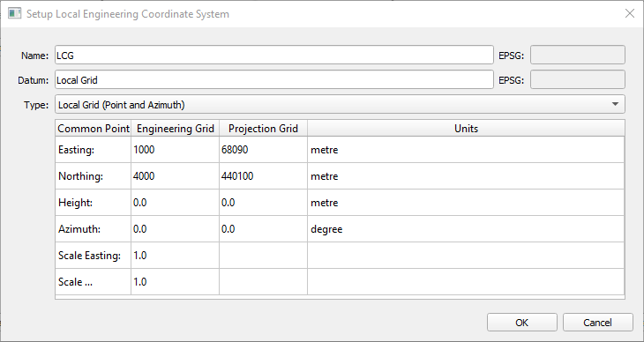Click the Units column header
Screen dimensions: 644x342
pyautogui.click(x=466, y=129)
